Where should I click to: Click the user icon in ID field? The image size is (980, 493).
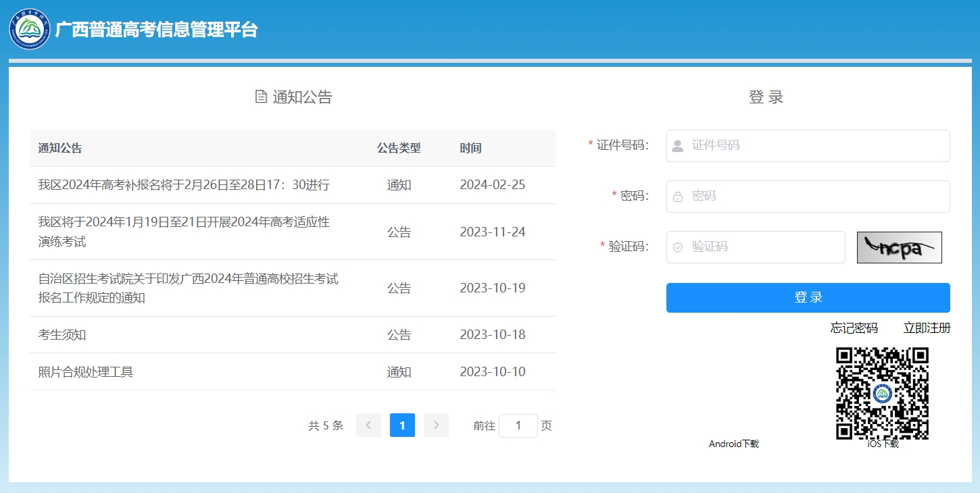tap(678, 146)
